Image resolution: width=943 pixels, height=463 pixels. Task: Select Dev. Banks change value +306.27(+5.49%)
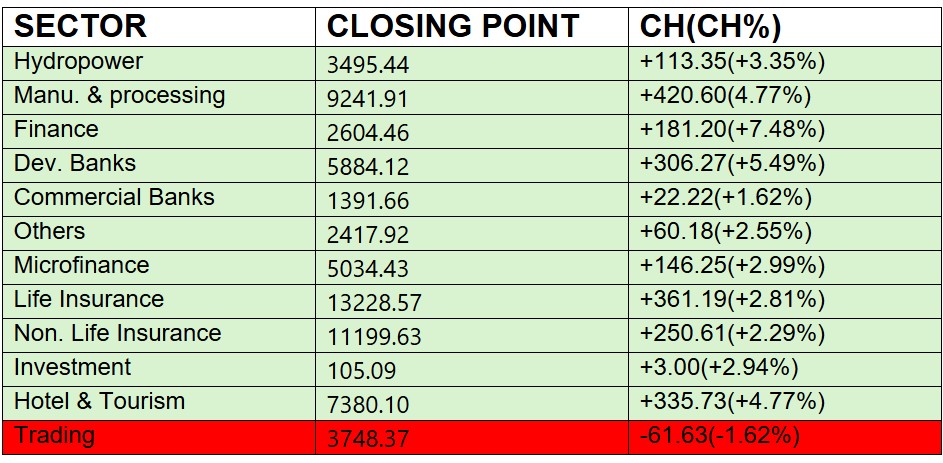[732, 164]
